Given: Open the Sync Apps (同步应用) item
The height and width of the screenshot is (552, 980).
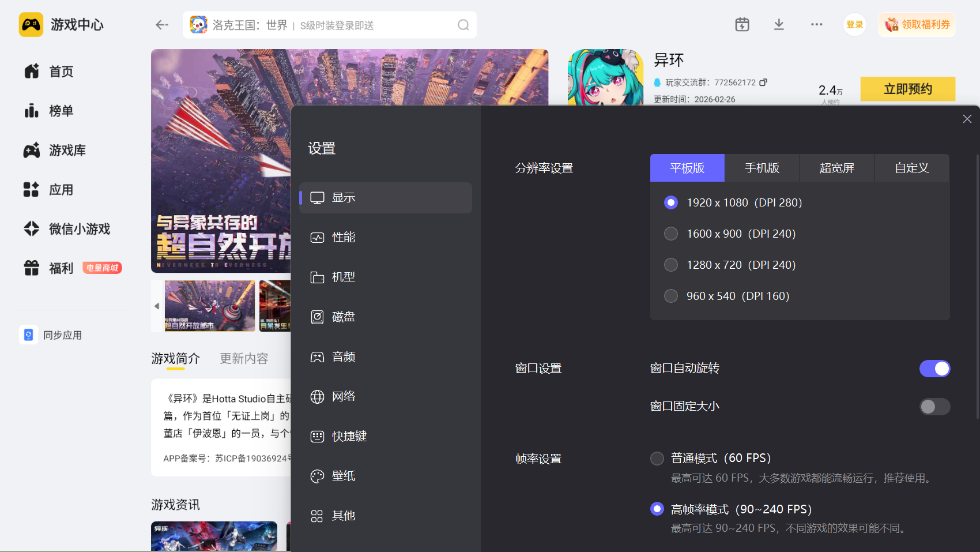Looking at the screenshot, I should click(x=62, y=335).
